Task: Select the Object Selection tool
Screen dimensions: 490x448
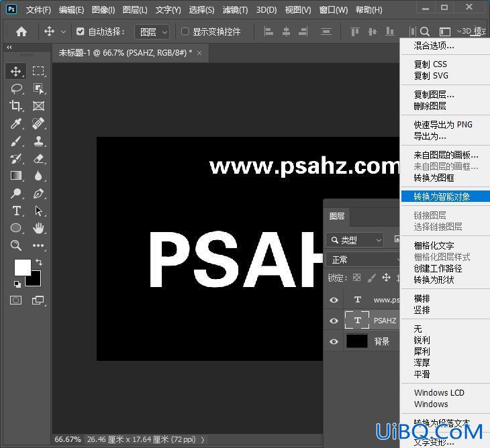Action: click(x=38, y=89)
